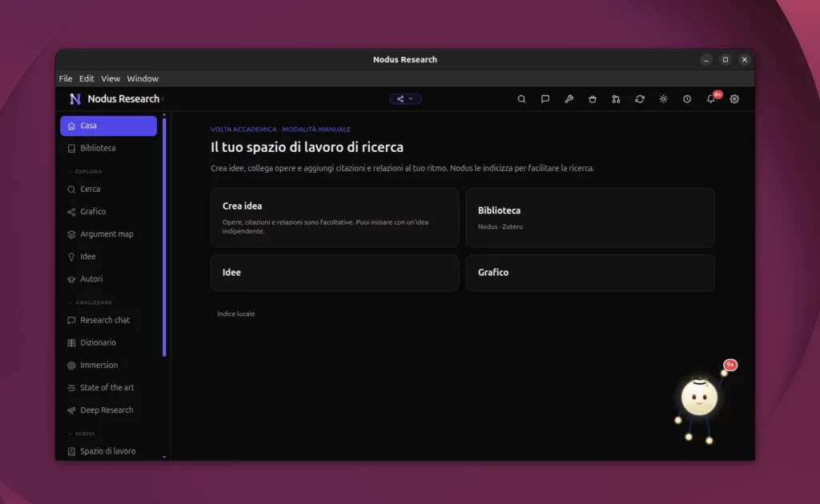This screenshot has width=820, height=504.
Task: Open Spazio di lavoro in sidebar
Action: (x=108, y=451)
